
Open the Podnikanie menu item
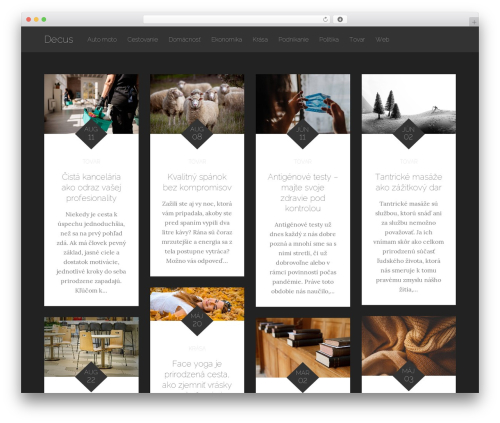(x=293, y=40)
